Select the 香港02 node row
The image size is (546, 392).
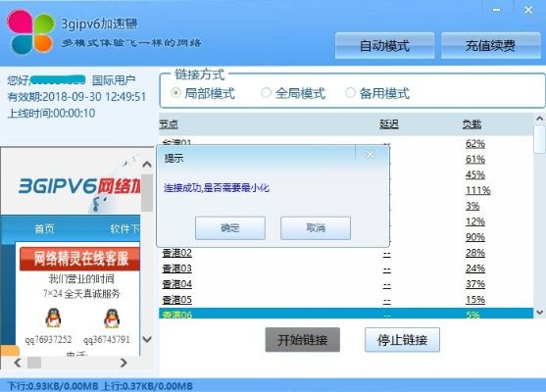point(346,253)
